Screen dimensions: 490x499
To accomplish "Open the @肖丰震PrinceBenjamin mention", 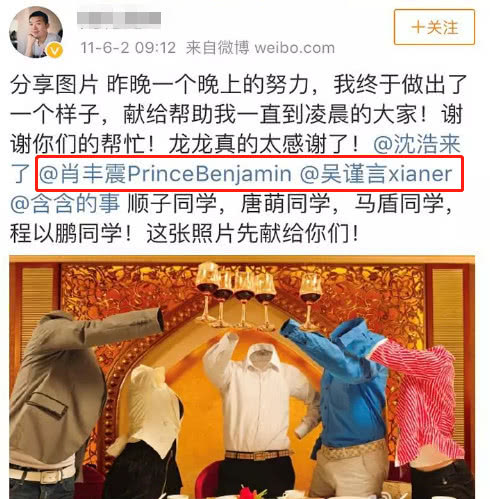I will [x=165, y=174].
